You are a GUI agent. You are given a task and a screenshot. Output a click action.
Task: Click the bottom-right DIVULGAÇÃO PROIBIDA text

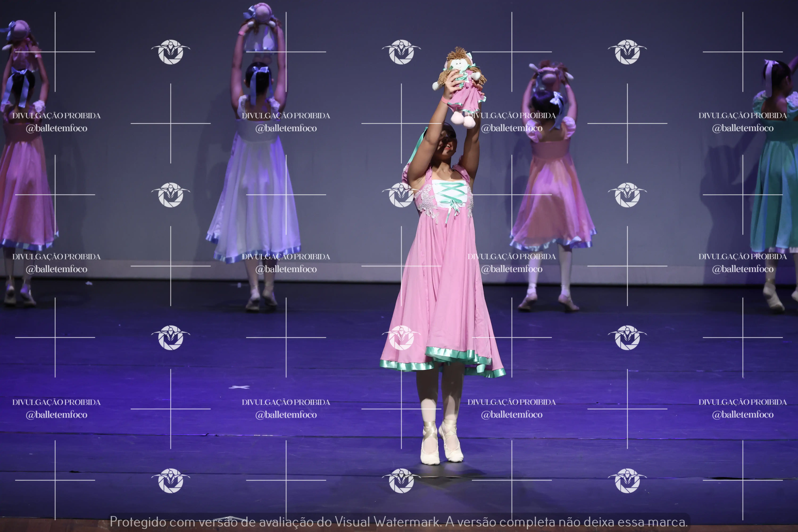(742, 402)
